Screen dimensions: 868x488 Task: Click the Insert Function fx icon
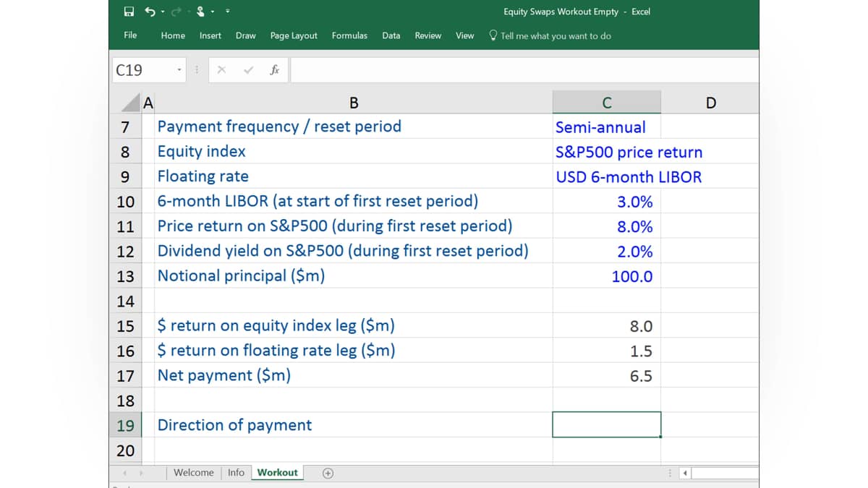(275, 70)
